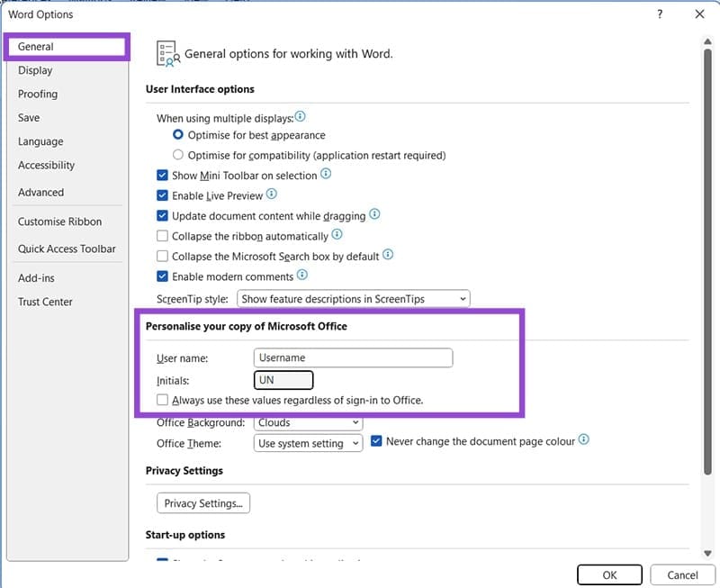Click inside the User name field
The width and height of the screenshot is (720, 588).
[353, 357]
